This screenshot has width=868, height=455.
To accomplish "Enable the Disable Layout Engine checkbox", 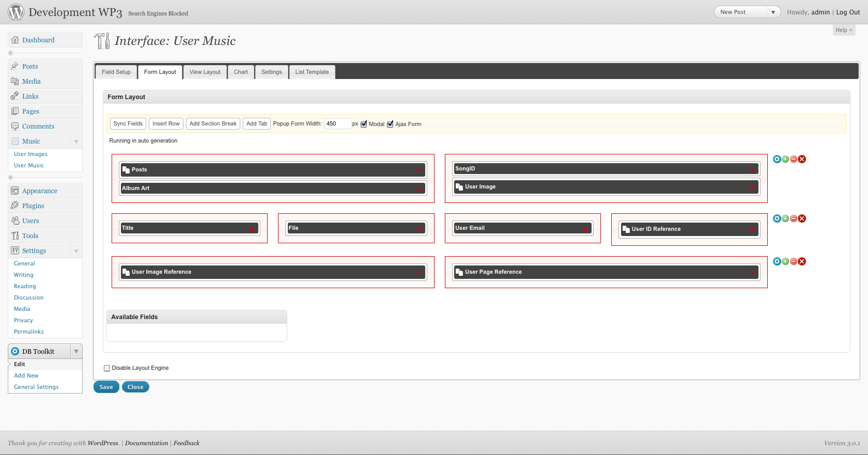I will pos(107,368).
